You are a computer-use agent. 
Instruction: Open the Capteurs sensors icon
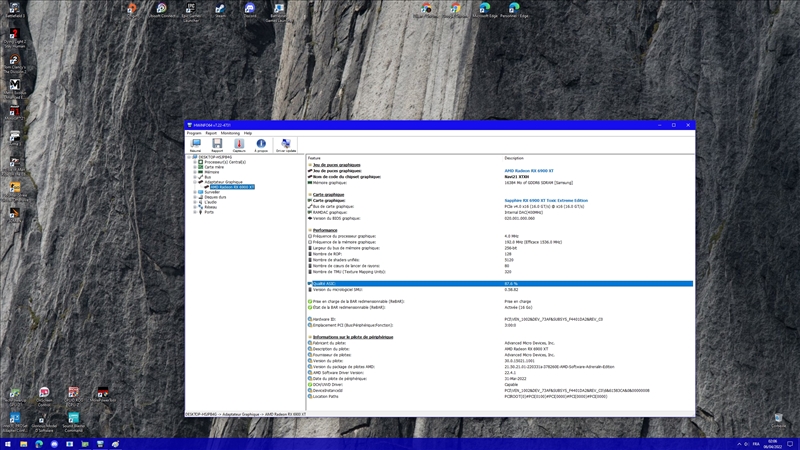pos(239,145)
